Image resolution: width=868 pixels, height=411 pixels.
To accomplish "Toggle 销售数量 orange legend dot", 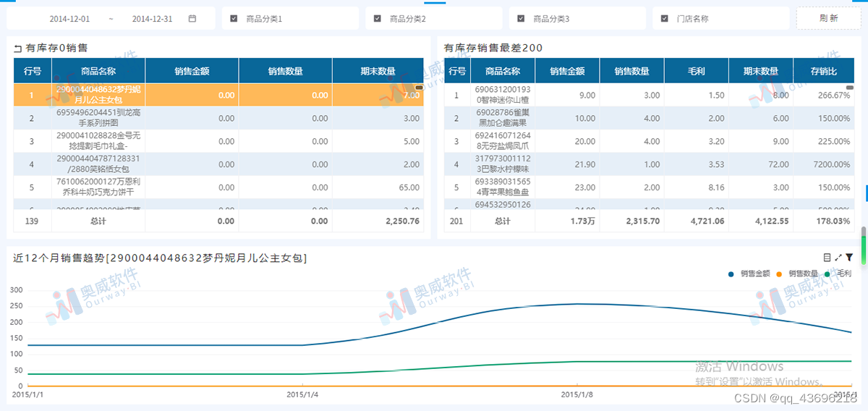I will click(x=779, y=274).
